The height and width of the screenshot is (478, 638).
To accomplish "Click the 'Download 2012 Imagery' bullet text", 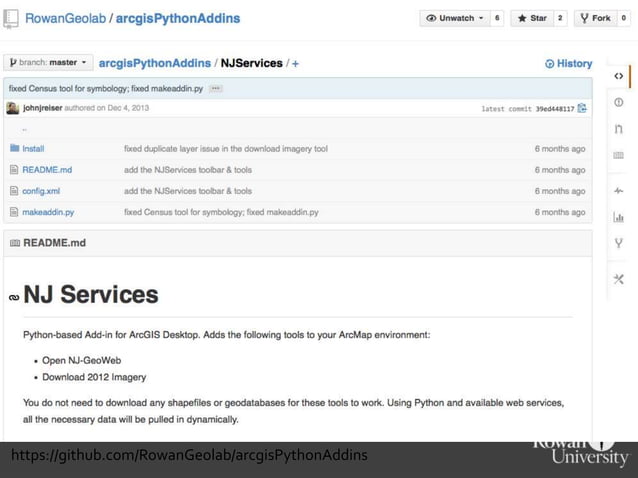I will pyautogui.click(x=94, y=377).
